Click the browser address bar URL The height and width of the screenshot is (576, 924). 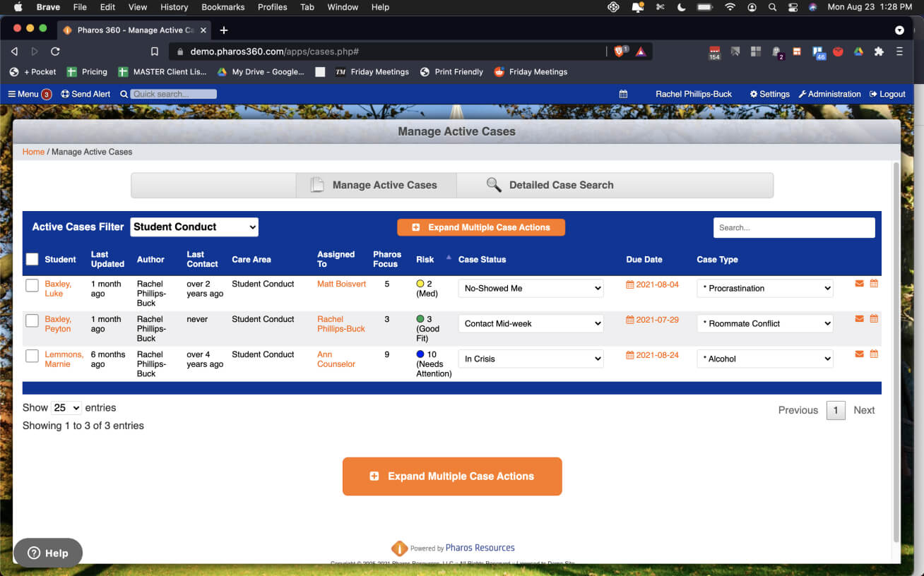[275, 52]
